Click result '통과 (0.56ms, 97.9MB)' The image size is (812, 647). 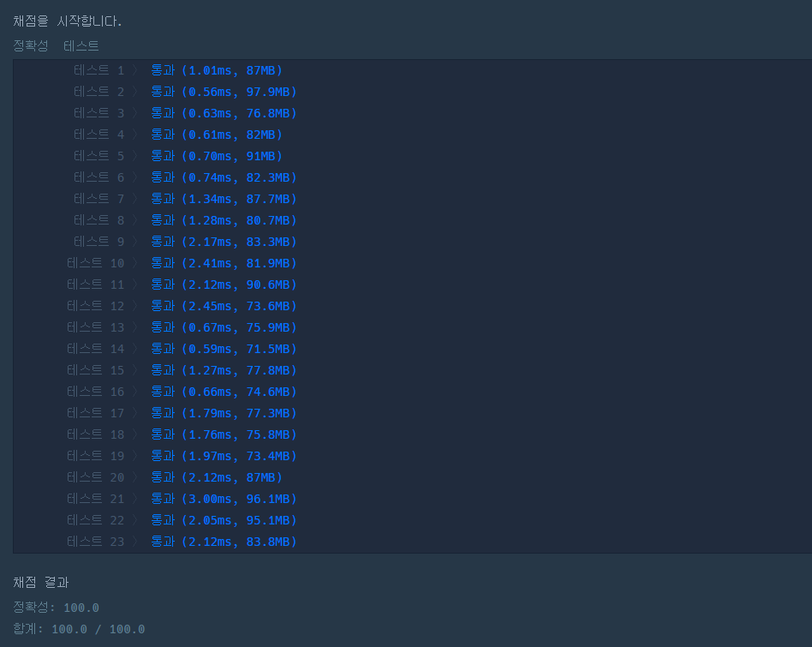[224, 92]
